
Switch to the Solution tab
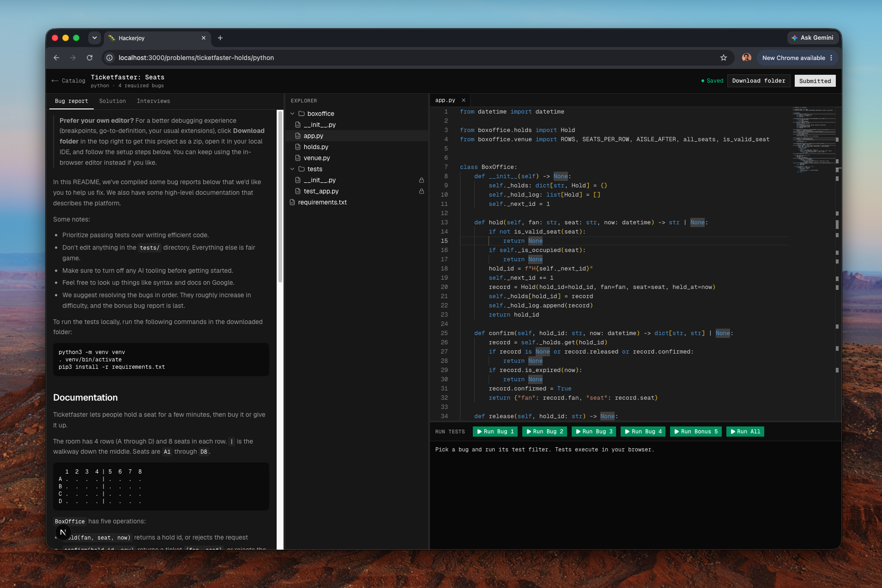pyautogui.click(x=112, y=101)
